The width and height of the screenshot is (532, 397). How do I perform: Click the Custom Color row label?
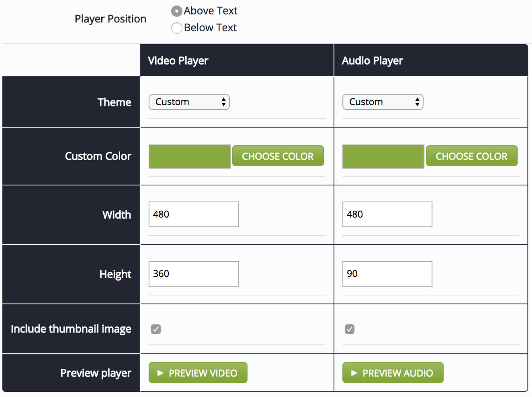coord(98,156)
